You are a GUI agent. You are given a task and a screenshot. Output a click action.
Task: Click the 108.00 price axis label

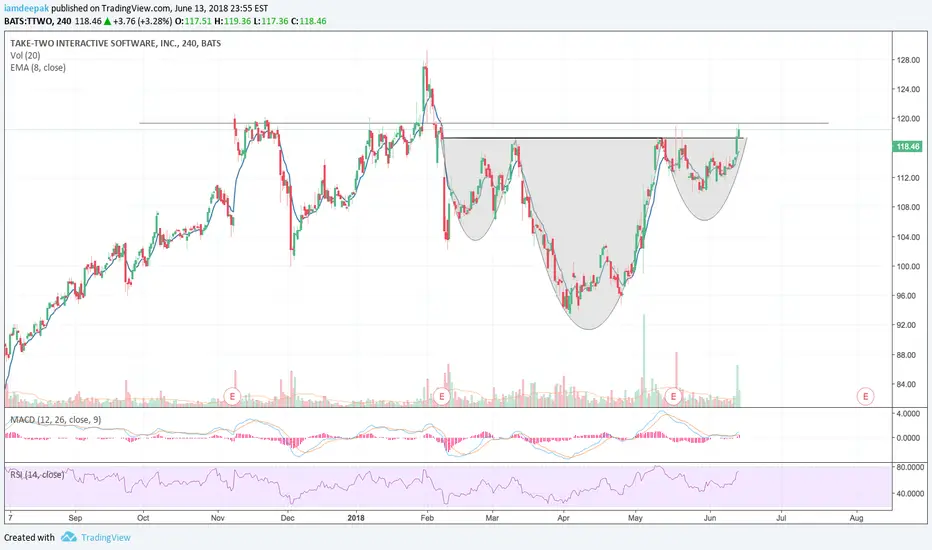pyautogui.click(x=908, y=208)
